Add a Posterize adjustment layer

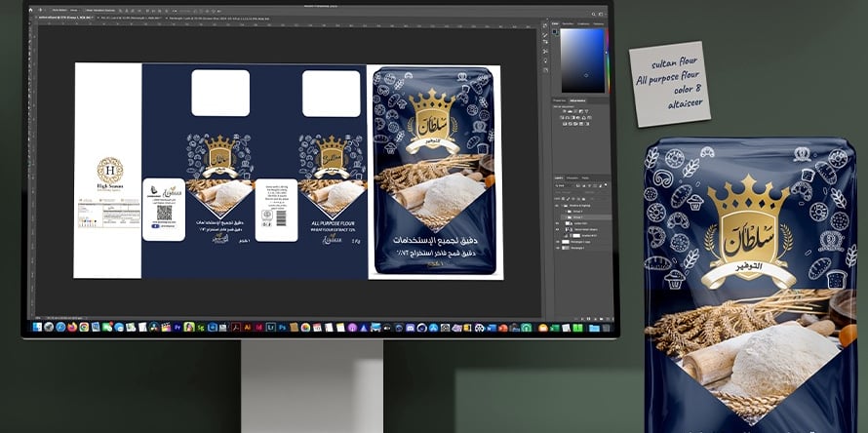pos(571,124)
